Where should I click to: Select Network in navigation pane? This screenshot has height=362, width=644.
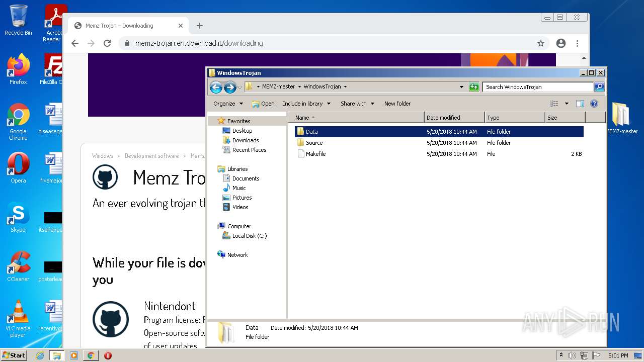pos(232,255)
